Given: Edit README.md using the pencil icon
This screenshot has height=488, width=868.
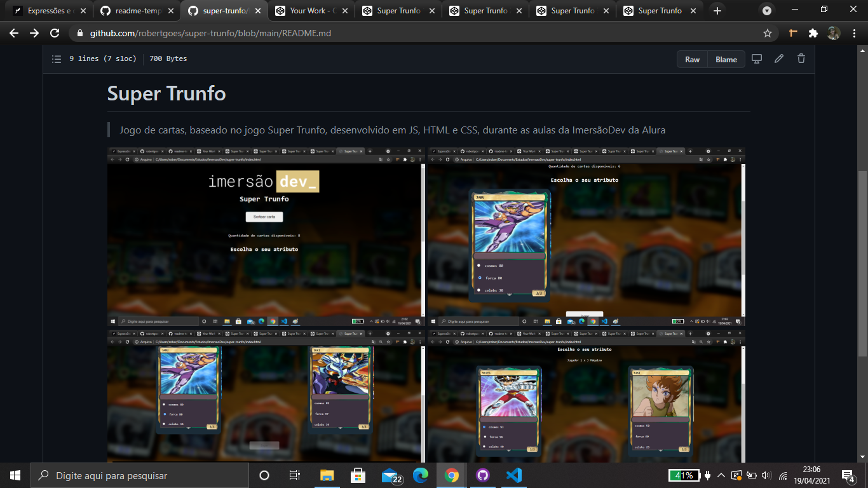Looking at the screenshot, I should [778, 58].
